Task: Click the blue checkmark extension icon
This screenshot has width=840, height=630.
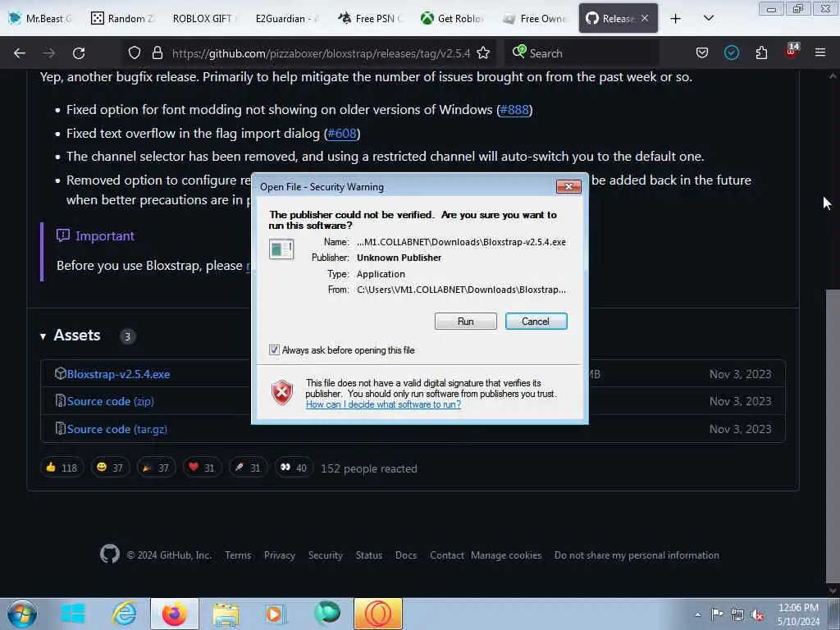Action: [x=731, y=52]
